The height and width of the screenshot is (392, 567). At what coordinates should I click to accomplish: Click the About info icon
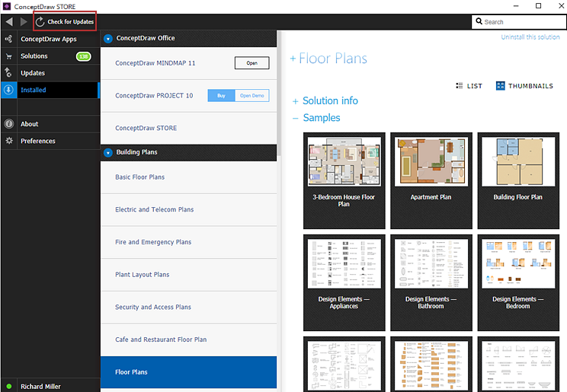(9, 124)
